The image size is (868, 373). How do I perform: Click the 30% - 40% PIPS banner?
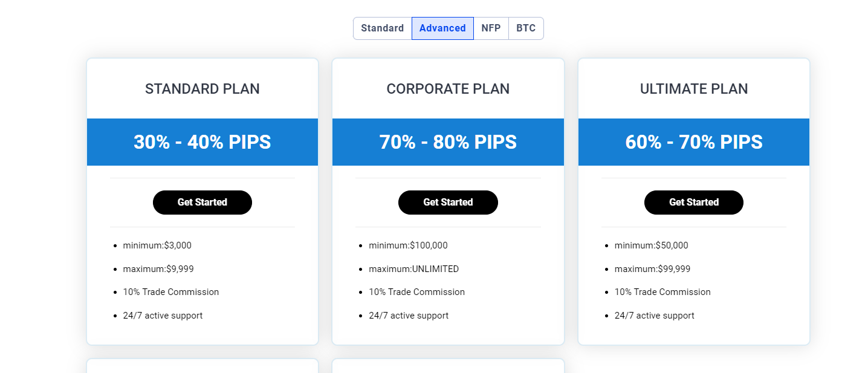coord(202,142)
